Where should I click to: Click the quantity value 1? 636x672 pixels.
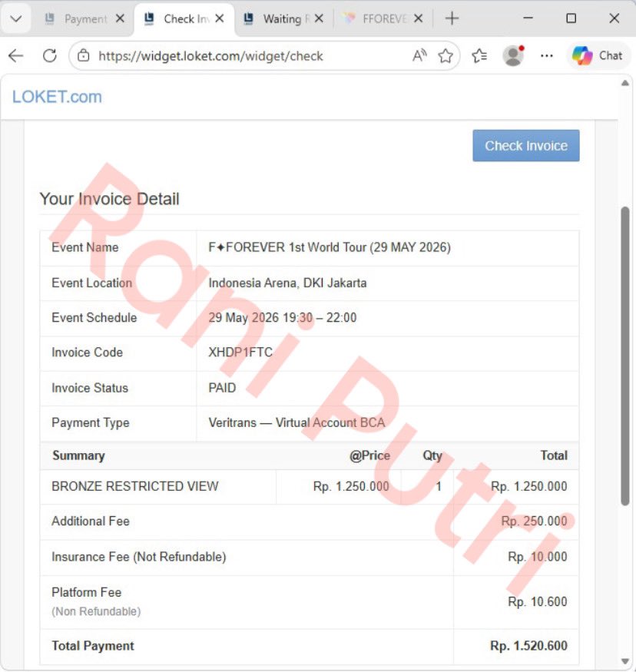pos(438,486)
